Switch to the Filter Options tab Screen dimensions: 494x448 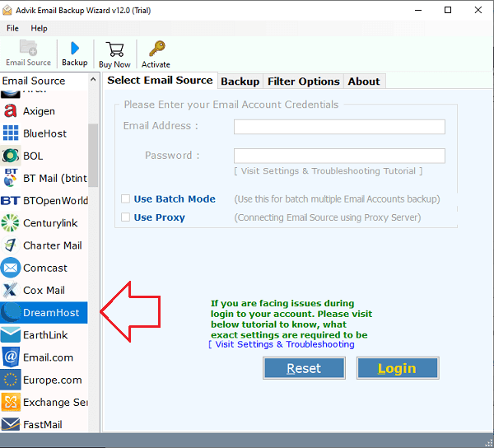click(x=303, y=82)
